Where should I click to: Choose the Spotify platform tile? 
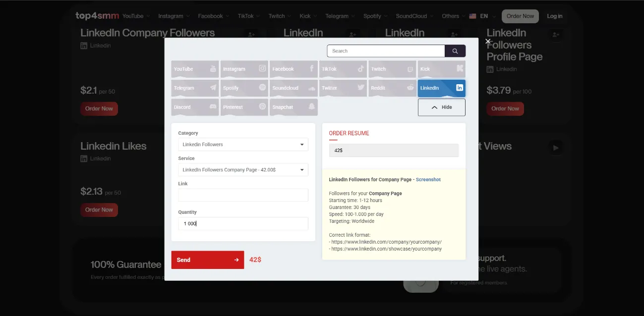244,88
